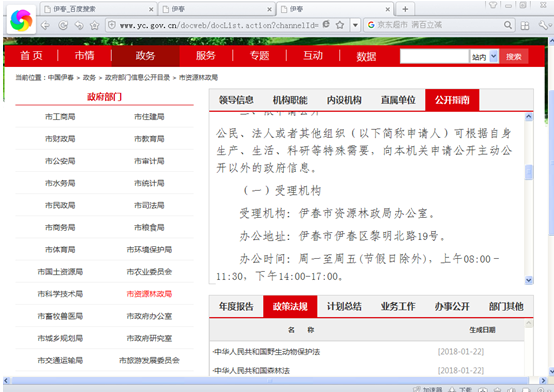This screenshot has width=554, height=392.
Task: Click horizontal scrollbar right arrow
Action: [543, 381]
